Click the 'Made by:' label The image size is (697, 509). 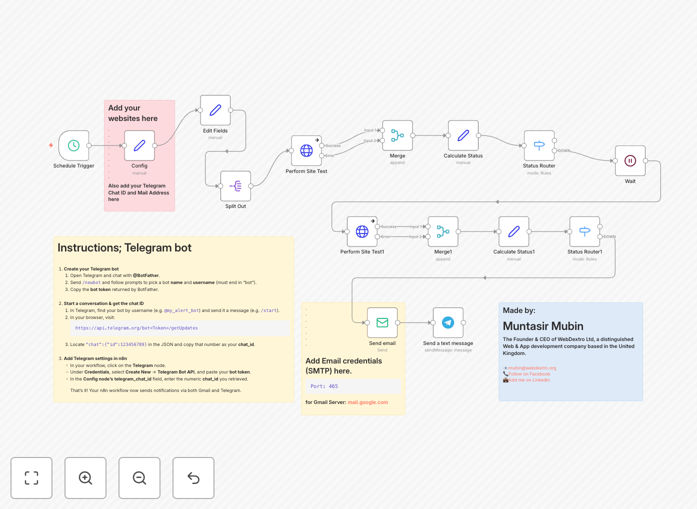click(x=519, y=310)
